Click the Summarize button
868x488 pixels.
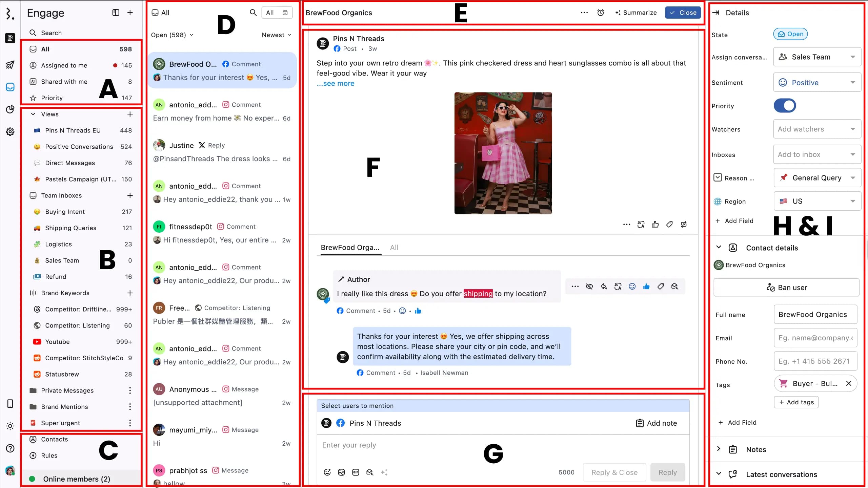coord(636,13)
